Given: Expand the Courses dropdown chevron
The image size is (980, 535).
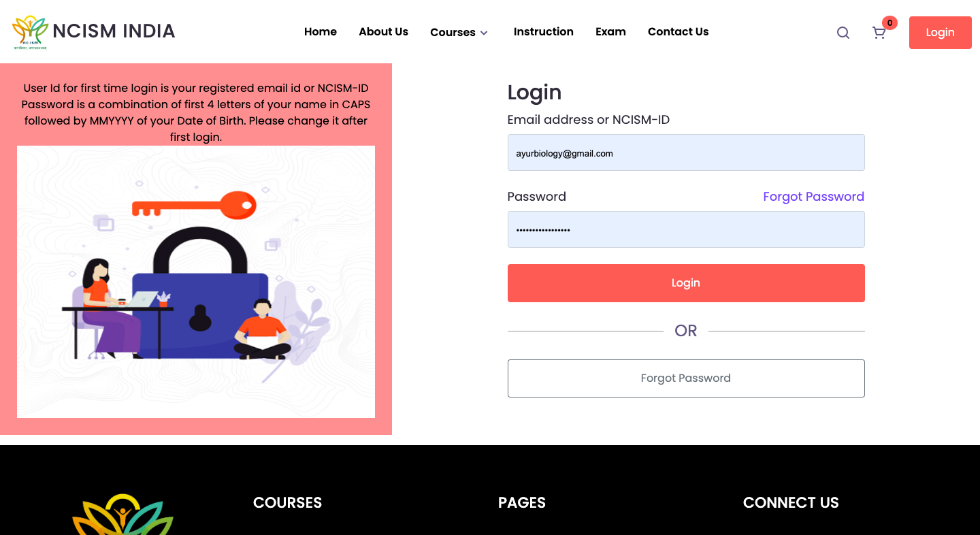Looking at the screenshot, I should click(x=484, y=33).
